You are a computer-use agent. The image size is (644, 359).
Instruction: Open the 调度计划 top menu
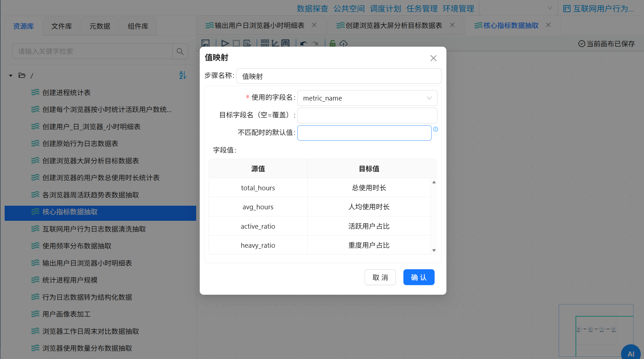click(385, 9)
